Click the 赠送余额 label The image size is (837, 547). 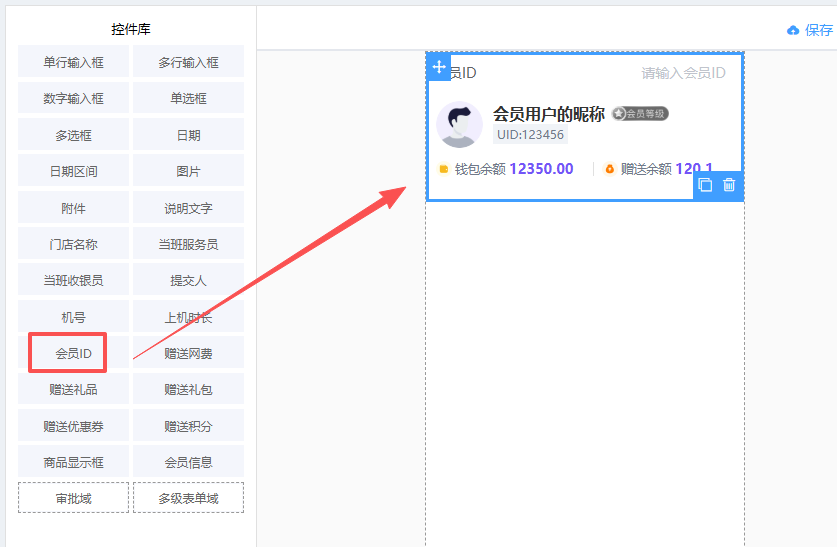[x=646, y=169]
